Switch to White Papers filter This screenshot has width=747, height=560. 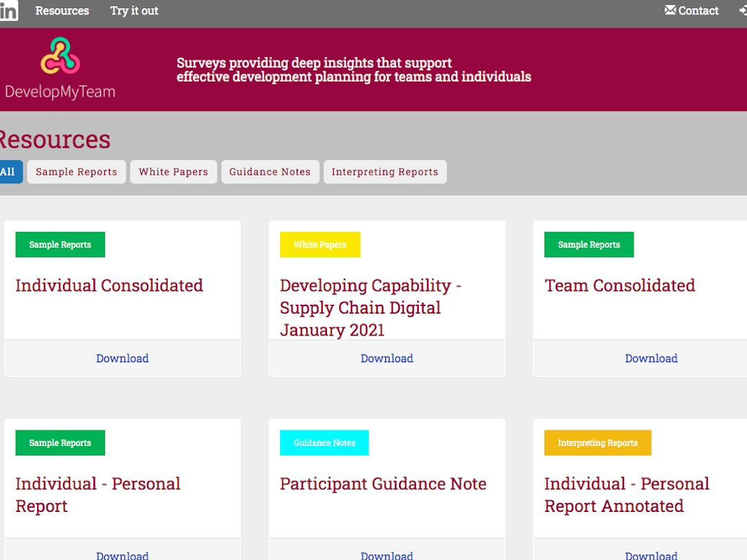tap(173, 172)
